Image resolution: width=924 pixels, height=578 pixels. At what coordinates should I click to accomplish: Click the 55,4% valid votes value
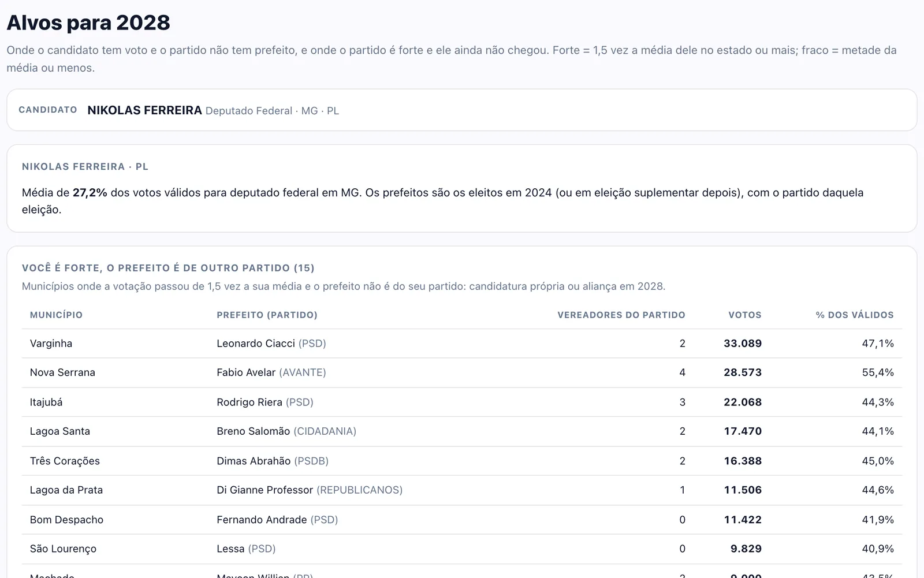pyautogui.click(x=878, y=372)
